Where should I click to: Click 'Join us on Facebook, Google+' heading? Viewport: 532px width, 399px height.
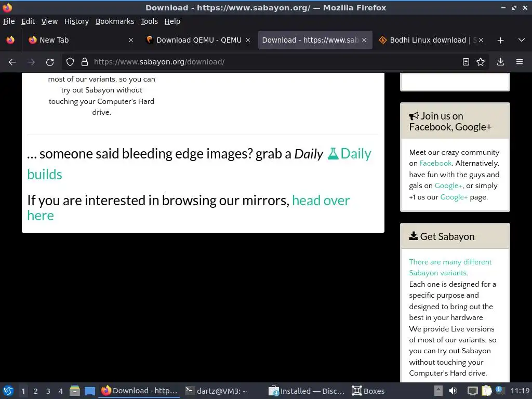click(450, 122)
